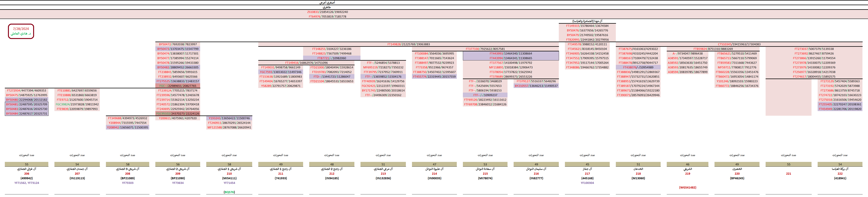This screenshot has height=197, width=868.
Task: Open the YF71562, YF73124 link under 206
Action: point(27,183)
